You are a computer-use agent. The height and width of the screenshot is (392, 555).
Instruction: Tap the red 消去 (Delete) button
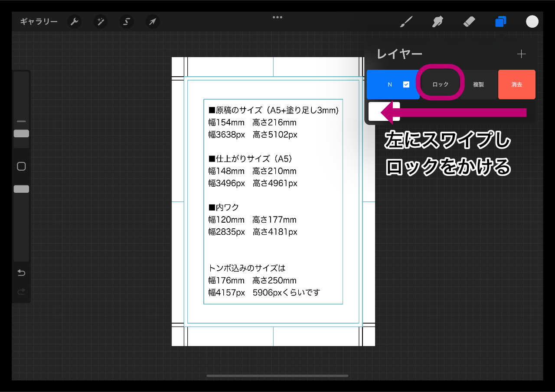click(517, 84)
